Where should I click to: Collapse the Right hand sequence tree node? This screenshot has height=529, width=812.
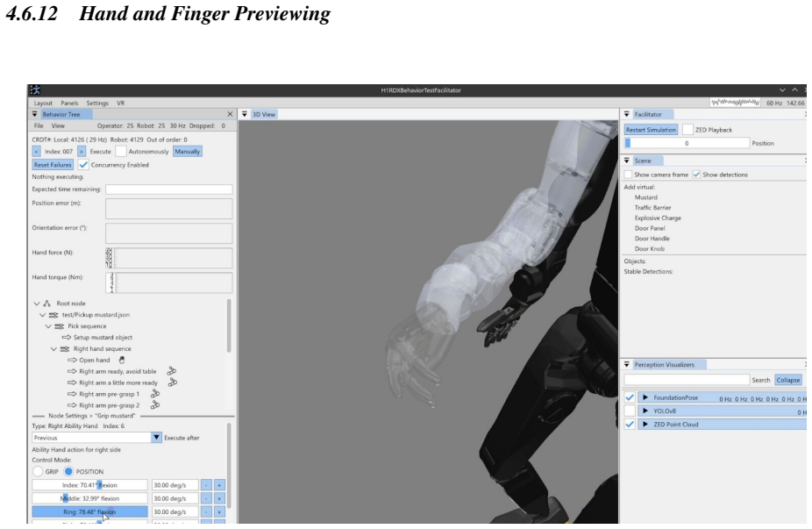tap(53, 348)
